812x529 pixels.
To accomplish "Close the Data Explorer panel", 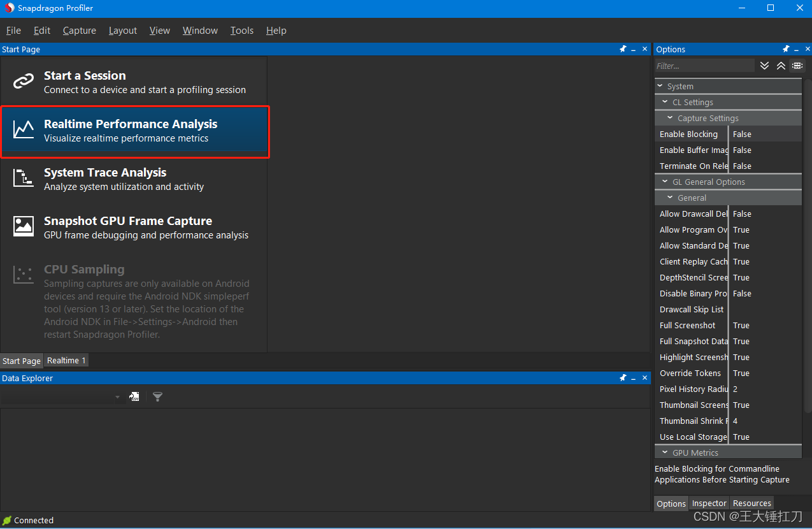I will (645, 378).
